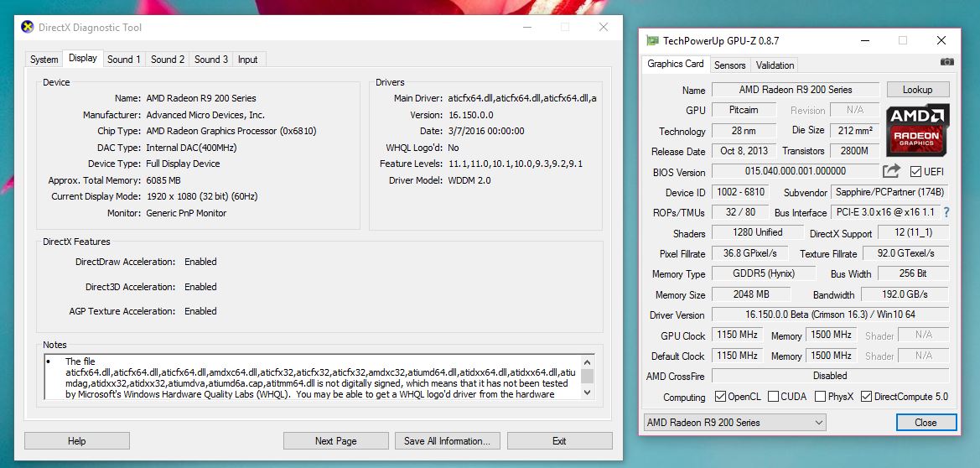Click the Driver Version field in GPU-Z

point(830,314)
